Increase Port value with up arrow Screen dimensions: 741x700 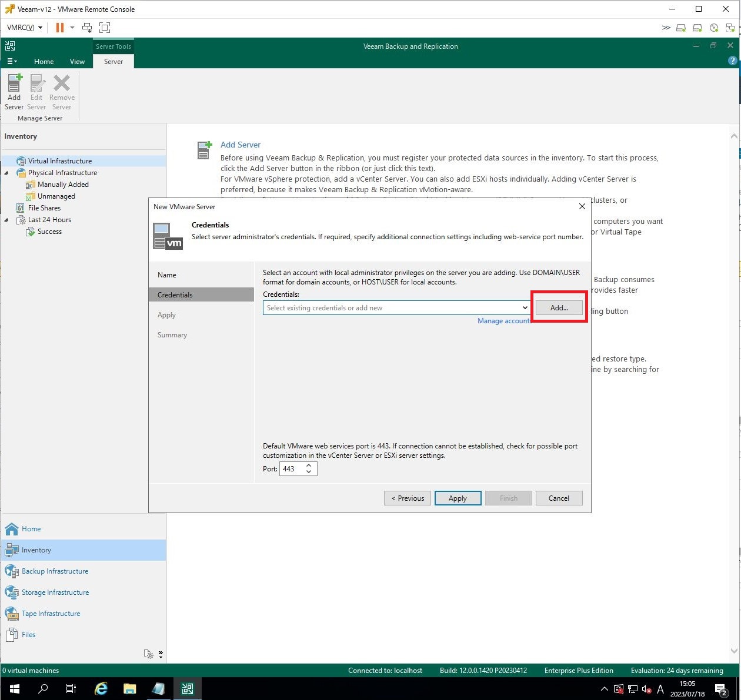(x=309, y=465)
